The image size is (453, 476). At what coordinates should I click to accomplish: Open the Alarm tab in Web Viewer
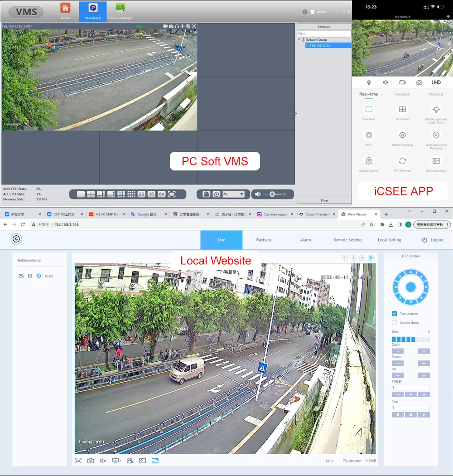point(305,240)
